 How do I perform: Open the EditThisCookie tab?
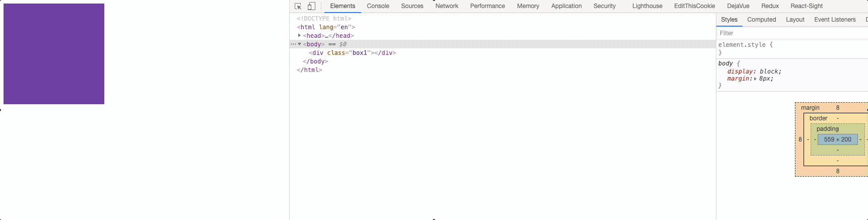(x=694, y=6)
